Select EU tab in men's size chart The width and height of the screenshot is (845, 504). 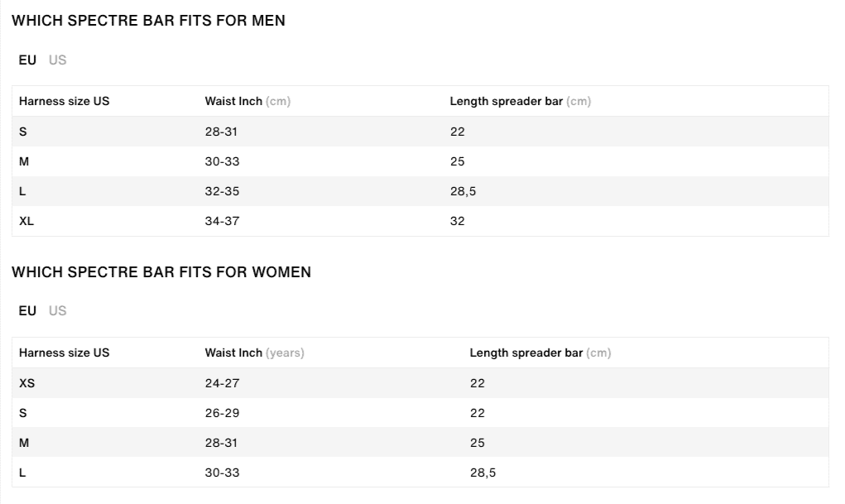[x=27, y=60]
